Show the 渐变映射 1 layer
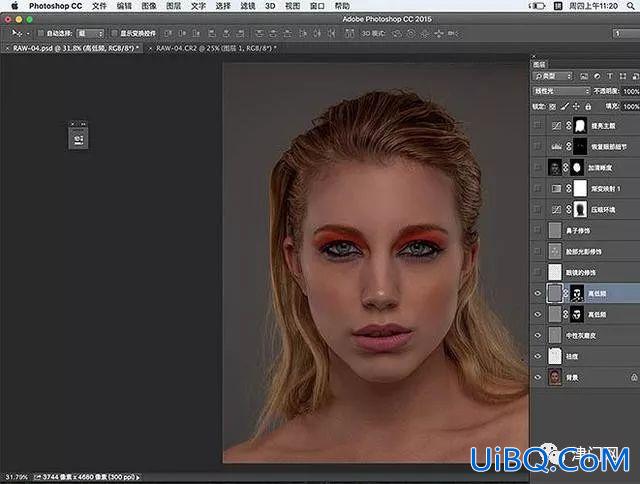The image size is (640, 484). pos(538,189)
